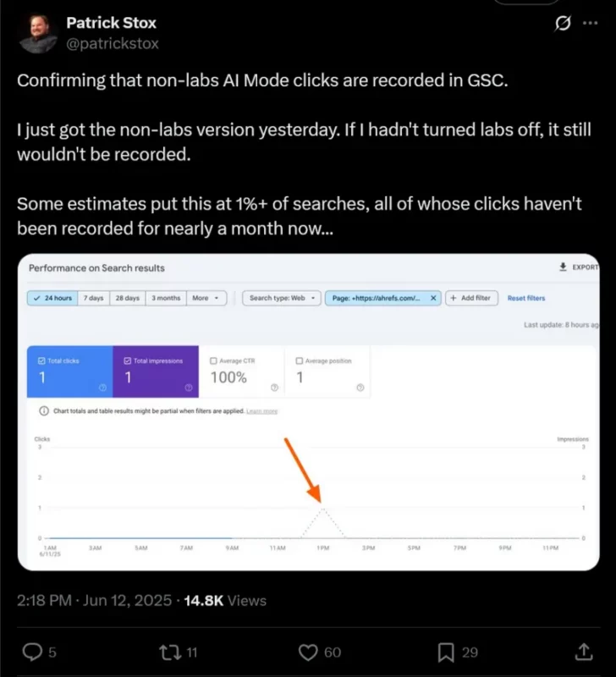Repost the tweet using the retweet icon
The height and width of the screenshot is (677, 616).
(170, 652)
